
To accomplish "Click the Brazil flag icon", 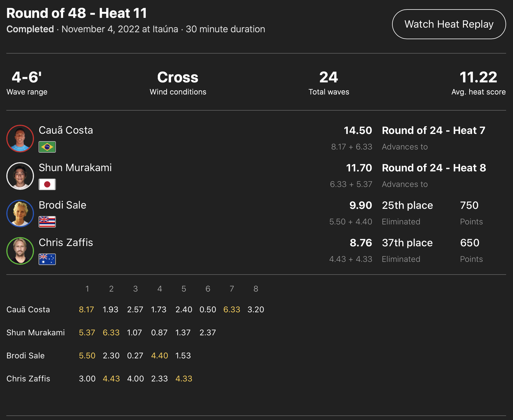I will (x=47, y=147).
